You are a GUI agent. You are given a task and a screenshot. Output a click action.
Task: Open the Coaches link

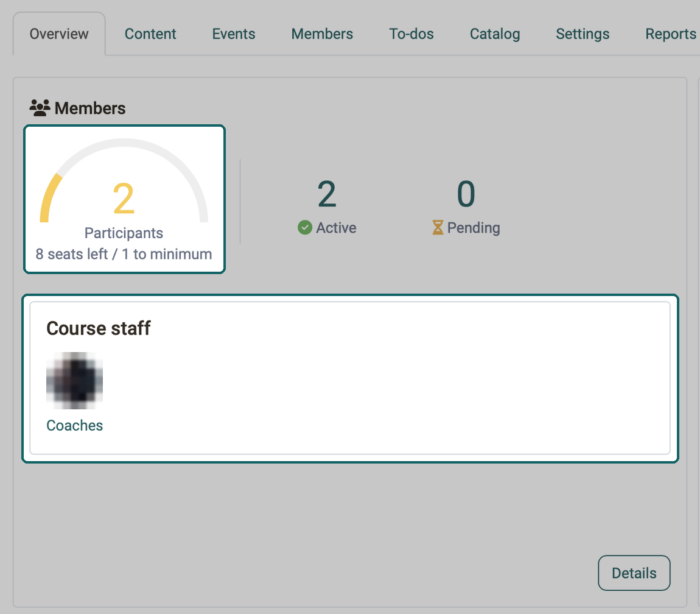click(74, 425)
